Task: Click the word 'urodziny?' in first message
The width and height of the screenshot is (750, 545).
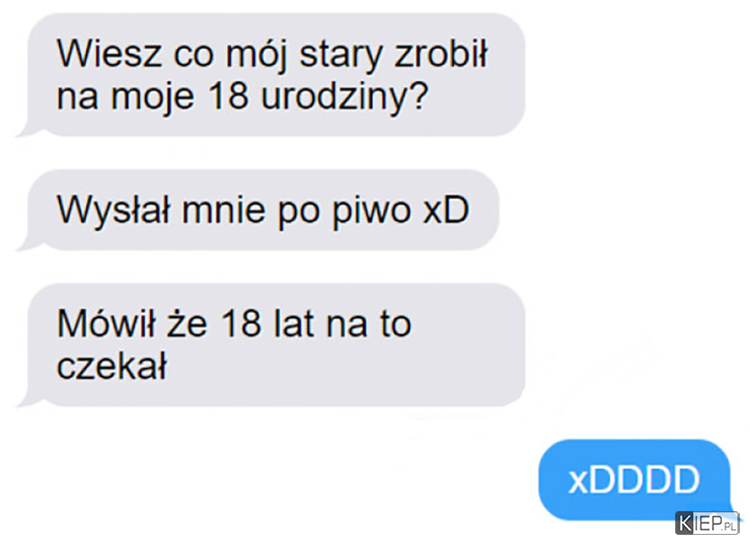Action: [x=344, y=98]
